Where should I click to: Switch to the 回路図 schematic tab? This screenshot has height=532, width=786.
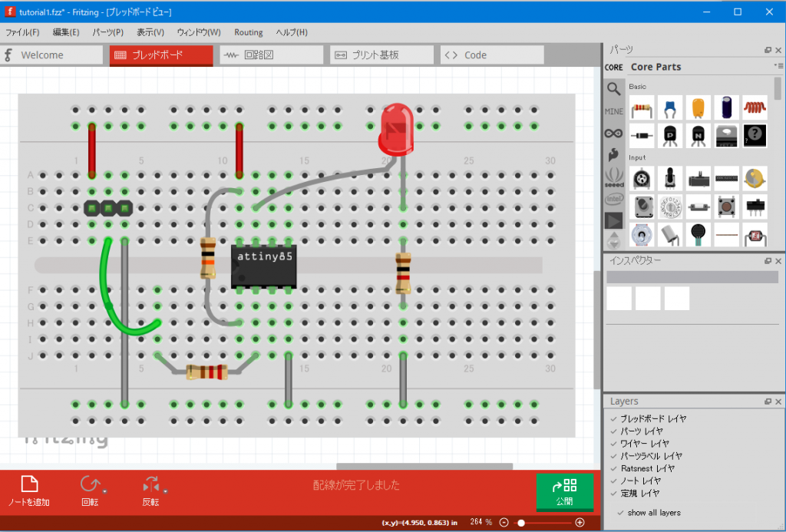(271, 55)
